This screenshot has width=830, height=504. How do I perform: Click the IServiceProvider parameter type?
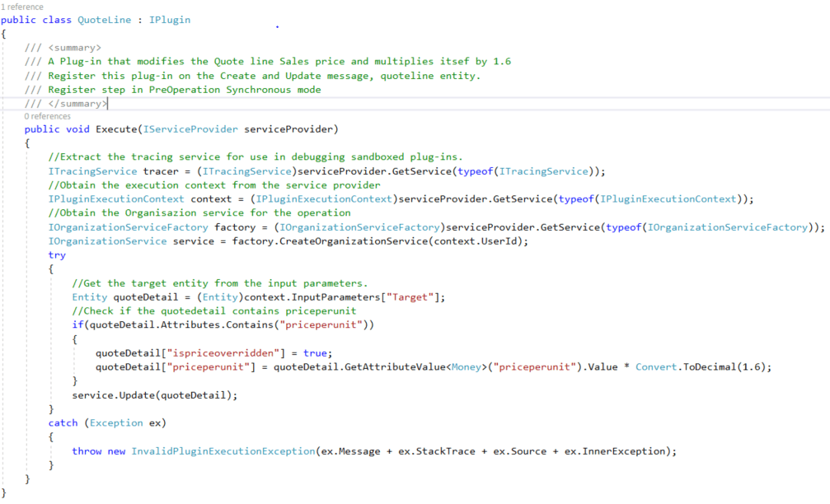190,129
